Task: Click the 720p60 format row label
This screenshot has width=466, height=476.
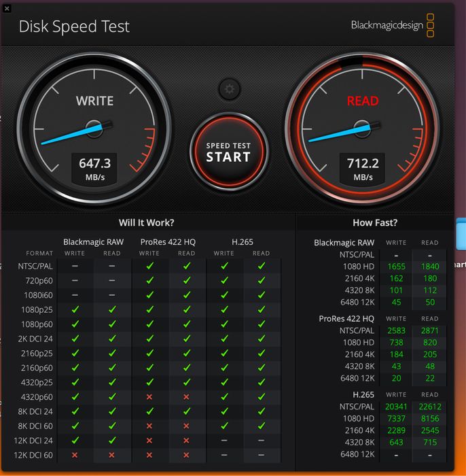Action: point(39,281)
